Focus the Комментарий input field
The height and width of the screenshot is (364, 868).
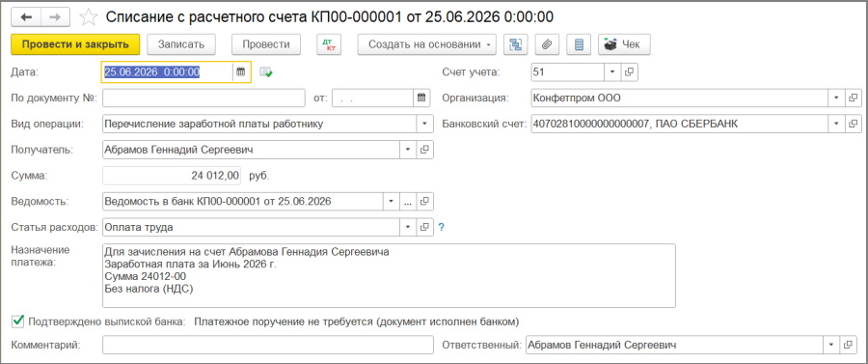click(268, 345)
